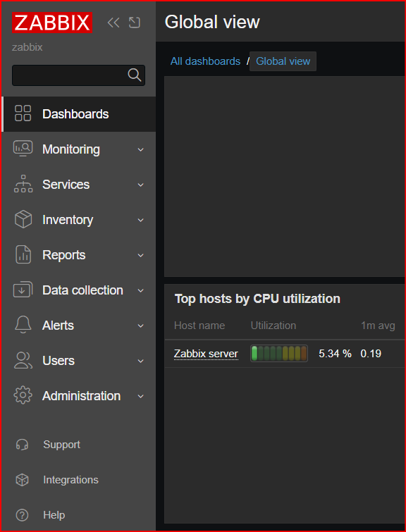Collapse sidebar with double-chevron icon

pyautogui.click(x=113, y=23)
